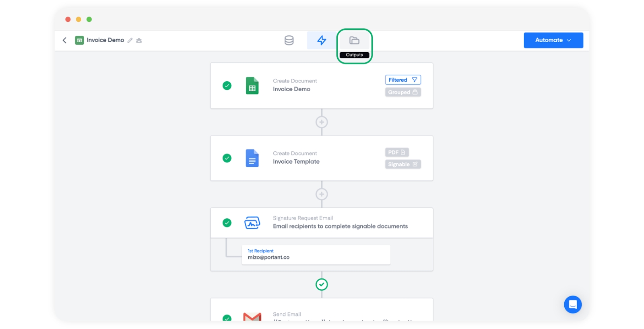This screenshot has height=329, width=644.
Task: Open the Outputs folder tab
Action: pos(354,41)
